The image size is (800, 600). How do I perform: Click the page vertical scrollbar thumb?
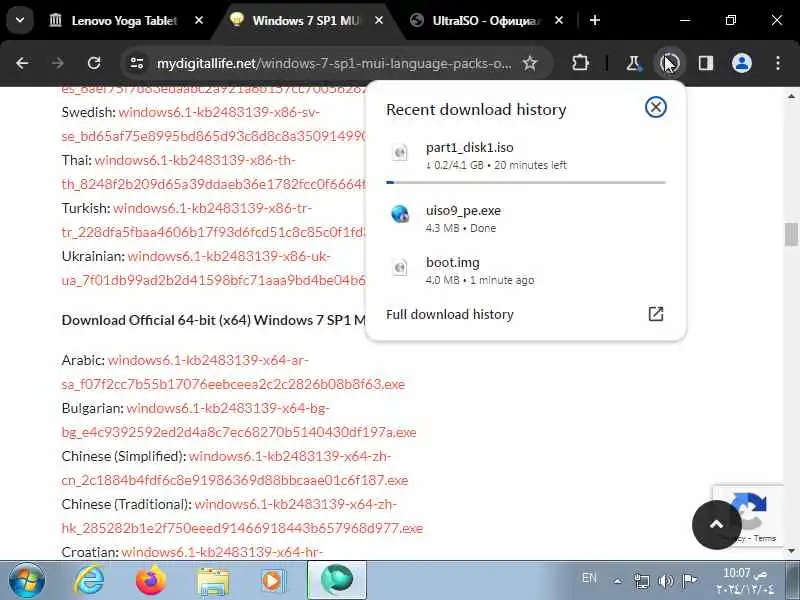[x=791, y=234]
